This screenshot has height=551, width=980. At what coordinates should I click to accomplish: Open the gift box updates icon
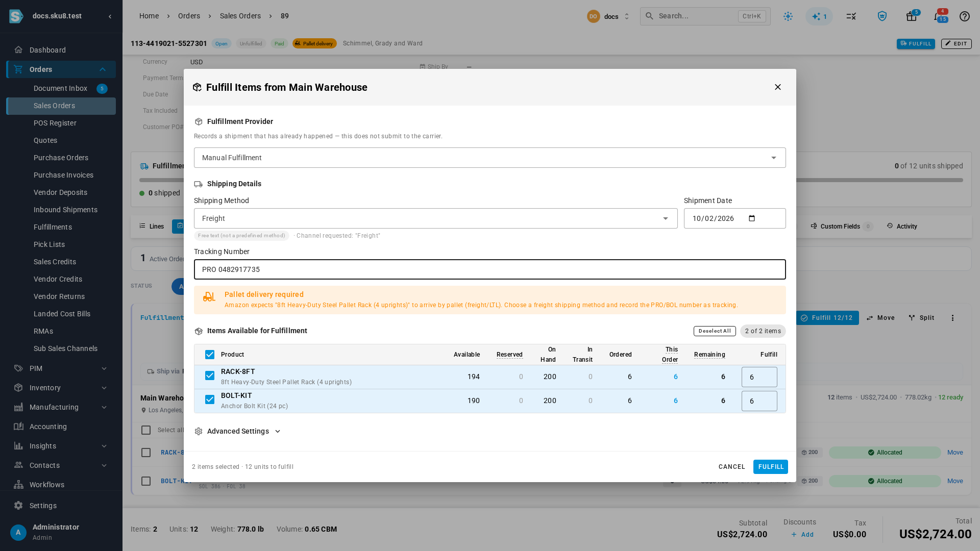(x=912, y=16)
